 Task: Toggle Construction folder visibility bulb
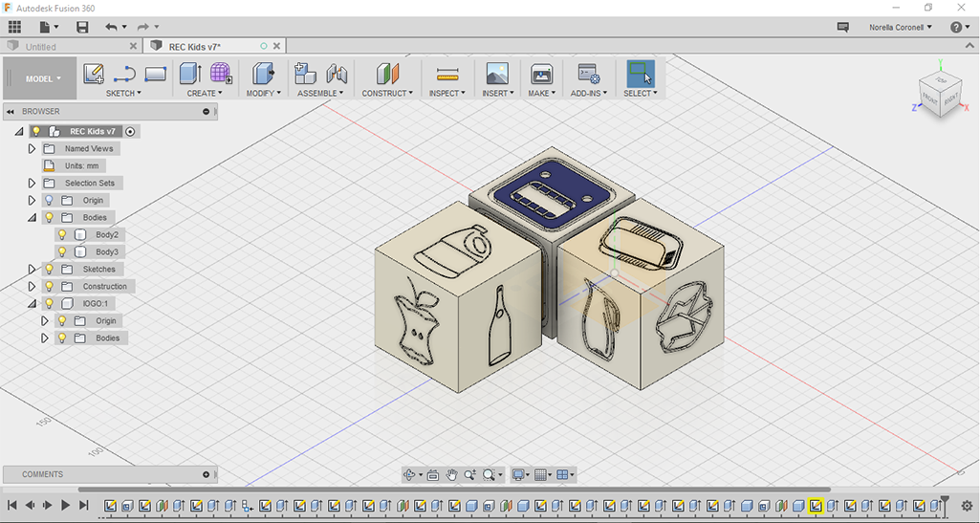point(49,286)
